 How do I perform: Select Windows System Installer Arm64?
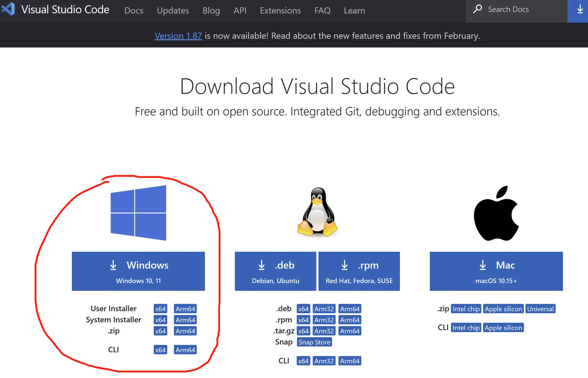click(185, 320)
